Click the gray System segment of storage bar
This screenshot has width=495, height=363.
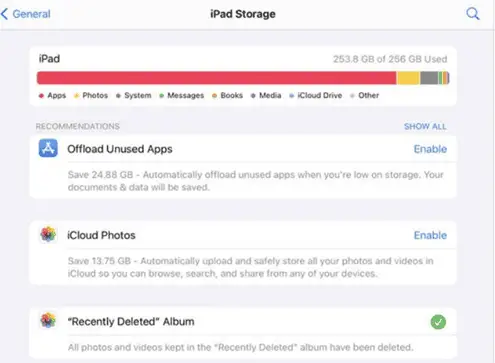pos(429,78)
